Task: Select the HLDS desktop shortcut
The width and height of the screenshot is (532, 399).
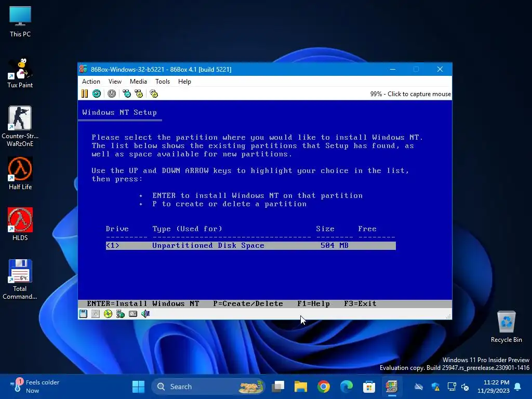Action: [x=20, y=224]
